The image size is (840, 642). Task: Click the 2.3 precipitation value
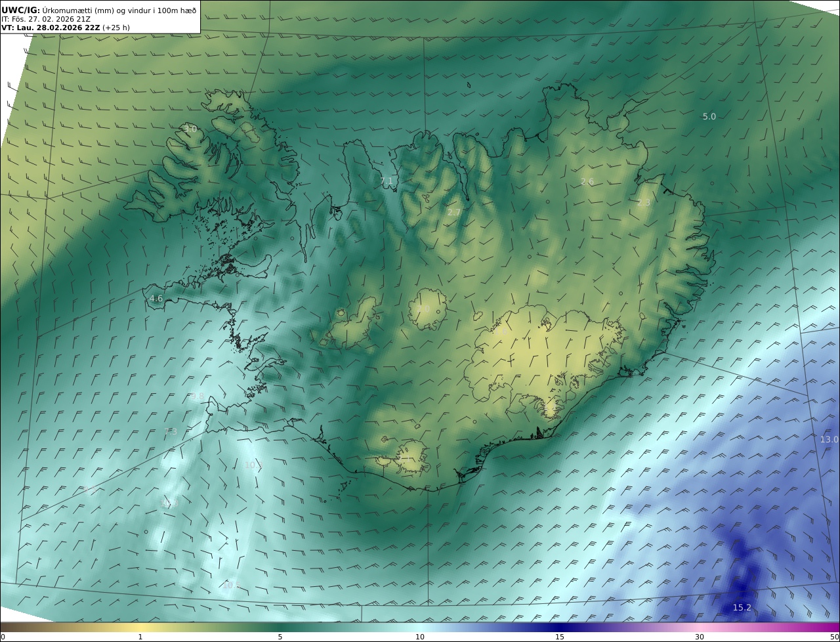pos(644,202)
